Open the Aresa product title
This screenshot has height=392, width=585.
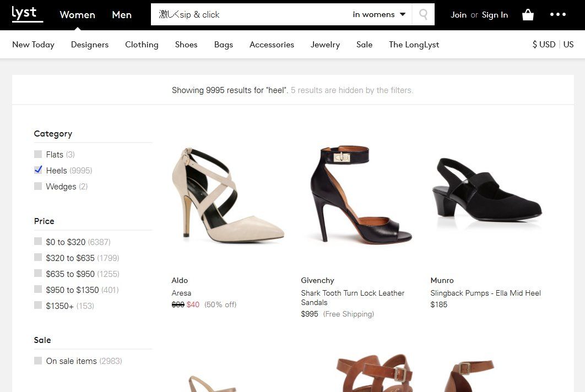181,293
